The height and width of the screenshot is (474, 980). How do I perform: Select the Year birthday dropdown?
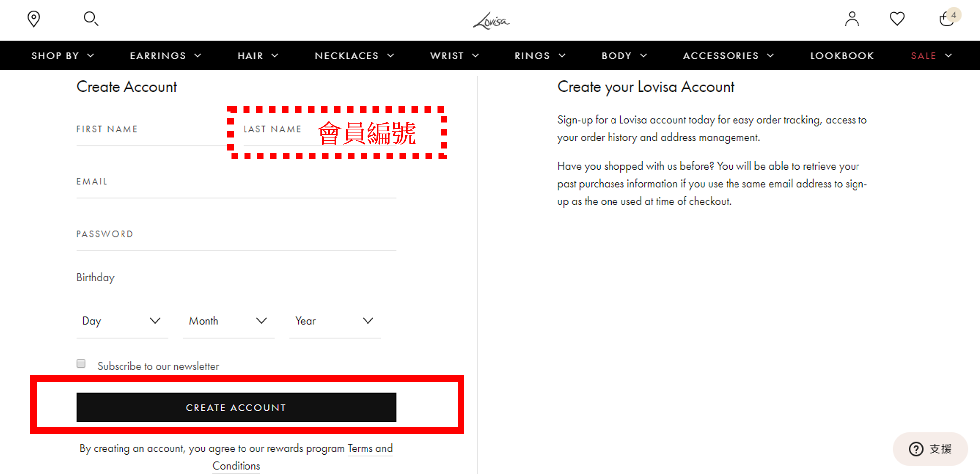(x=335, y=321)
